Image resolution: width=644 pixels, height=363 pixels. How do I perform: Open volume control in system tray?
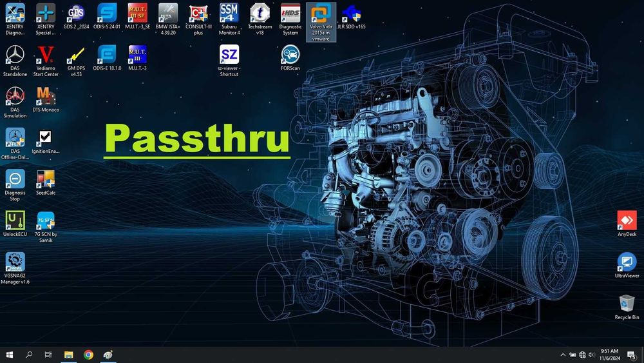(592, 355)
